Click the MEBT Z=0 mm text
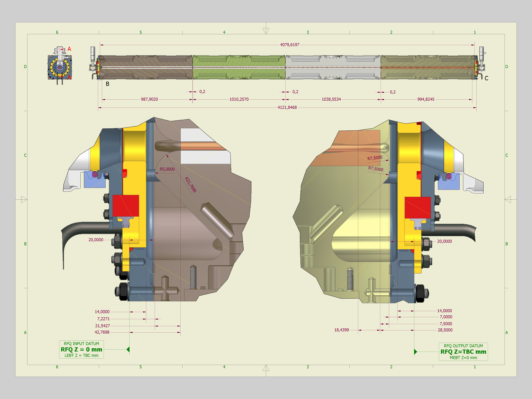This screenshot has width=532, height=399. pyautogui.click(x=463, y=358)
